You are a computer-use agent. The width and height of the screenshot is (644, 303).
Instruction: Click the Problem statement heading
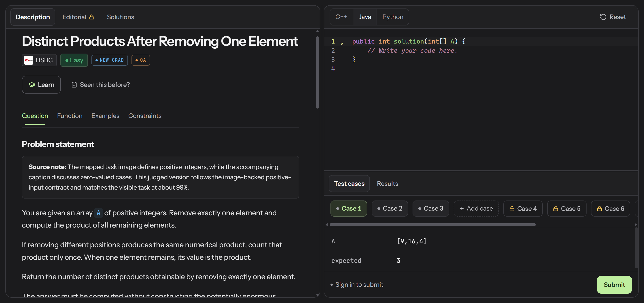point(58,144)
